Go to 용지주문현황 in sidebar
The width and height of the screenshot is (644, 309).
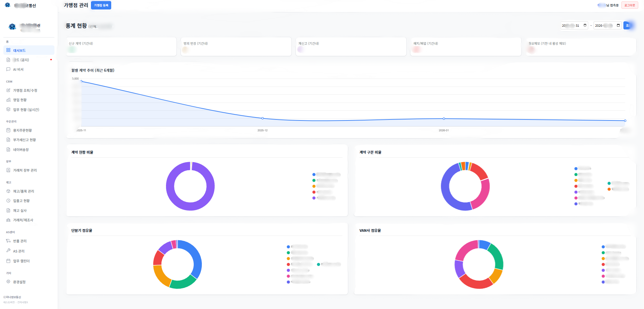[x=22, y=130]
